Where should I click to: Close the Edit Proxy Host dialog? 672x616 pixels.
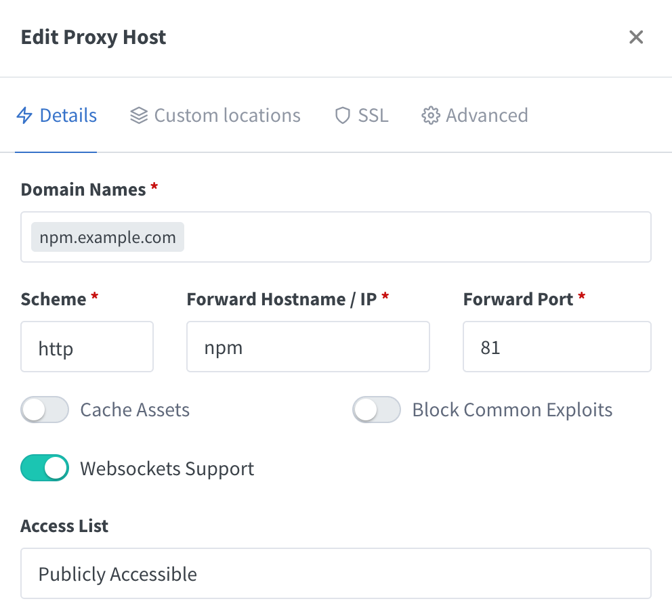(x=635, y=37)
